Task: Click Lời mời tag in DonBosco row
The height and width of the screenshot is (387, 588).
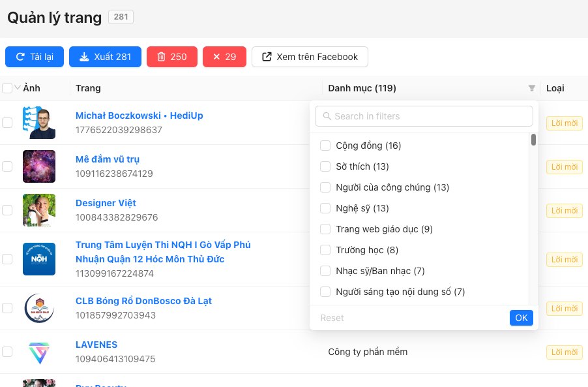Action: (x=565, y=308)
